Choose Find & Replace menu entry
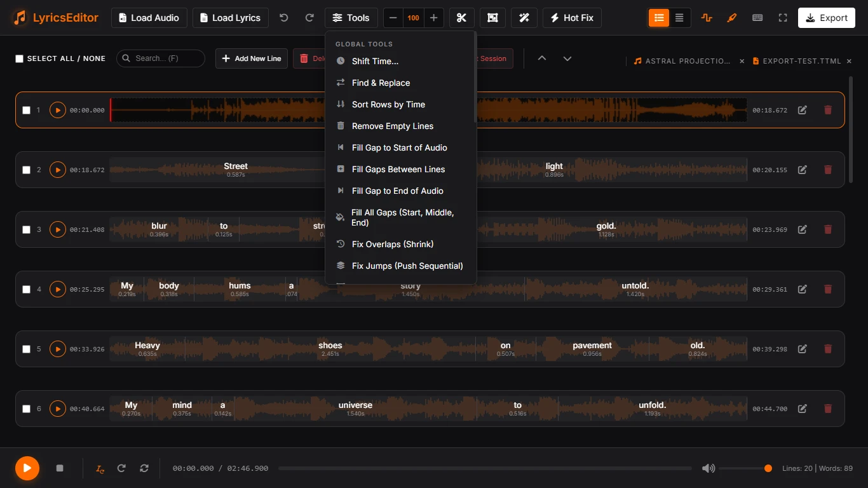868x488 pixels. (400, 83)
